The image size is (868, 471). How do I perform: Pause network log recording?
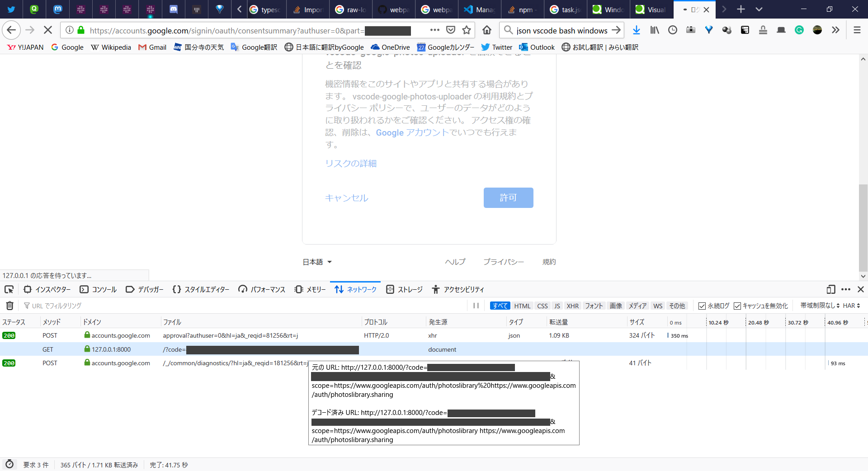pyautogui.click(x=476, y=306)
